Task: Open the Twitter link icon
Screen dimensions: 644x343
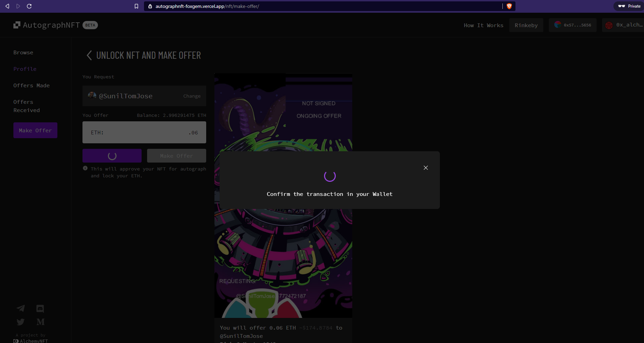Action: point(21,322)
